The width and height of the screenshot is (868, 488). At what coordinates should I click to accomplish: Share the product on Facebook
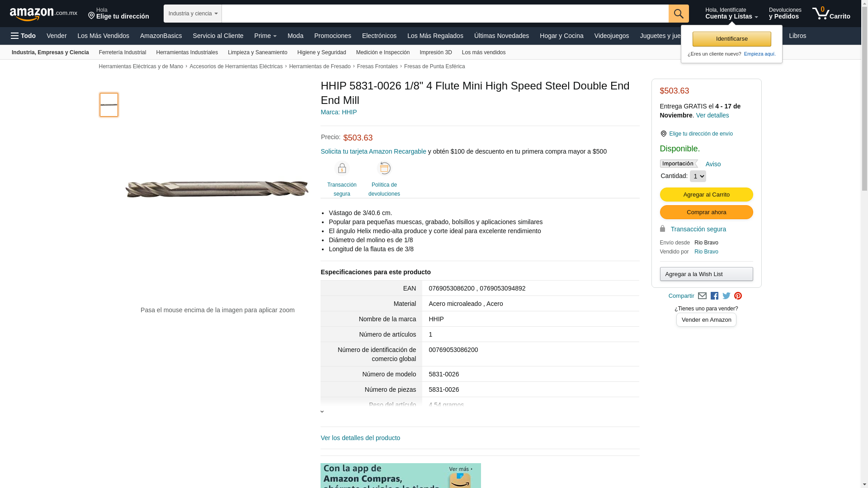coord(714,296)
